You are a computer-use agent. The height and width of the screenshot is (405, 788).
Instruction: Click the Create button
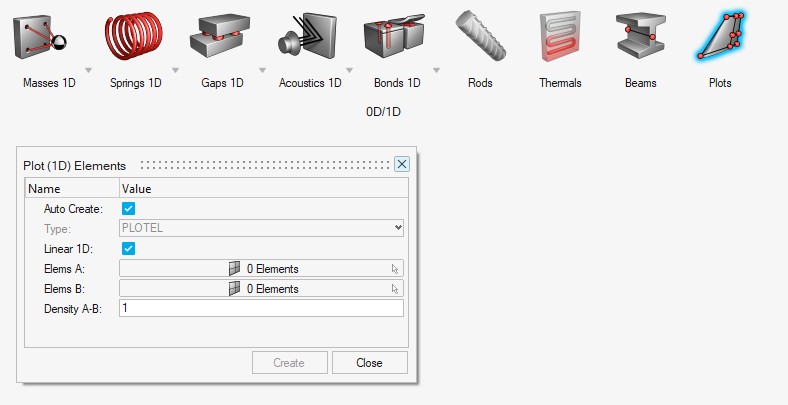coord(289,363)
